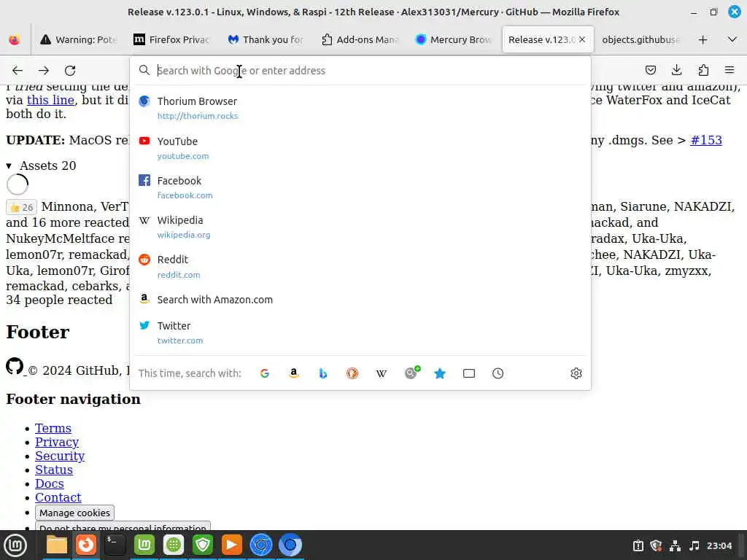Open the Firefox hamburger menu

click(x=729, y=71)
